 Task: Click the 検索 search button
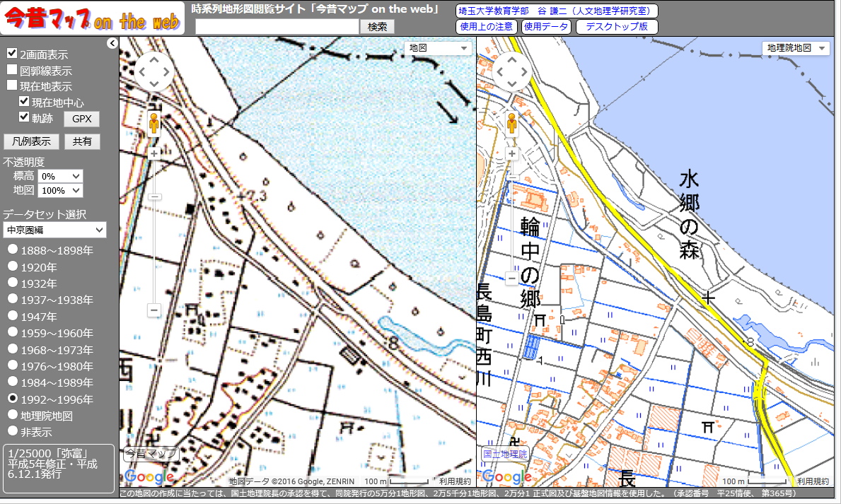[377, 26]
